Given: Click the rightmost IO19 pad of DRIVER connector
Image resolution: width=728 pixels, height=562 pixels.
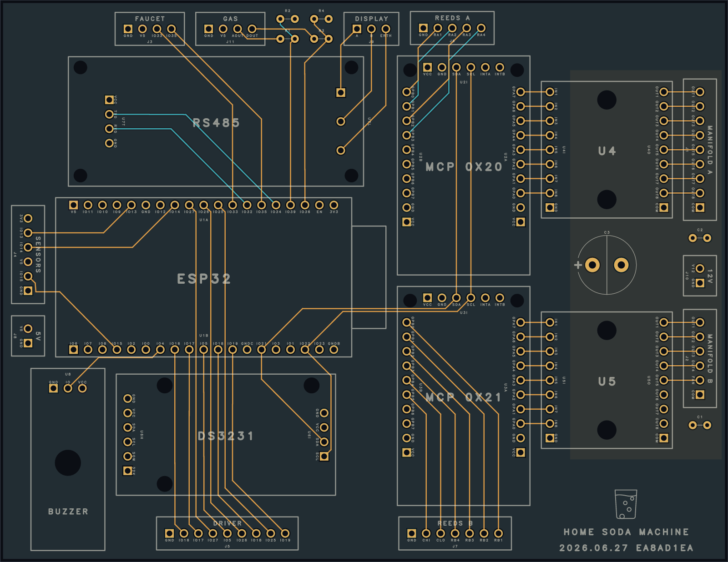Looking at the screenshot, I should pyautogui.click(x=285, y=533).
